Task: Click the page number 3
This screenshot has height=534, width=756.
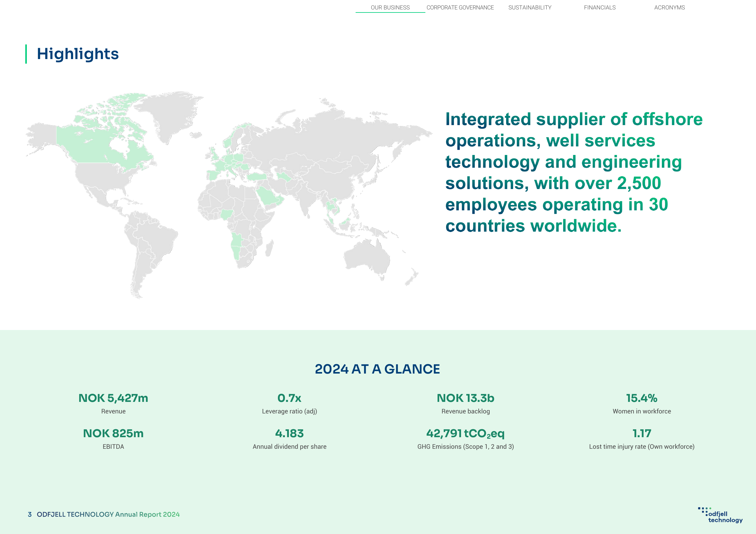Action: tap(30, 514)
